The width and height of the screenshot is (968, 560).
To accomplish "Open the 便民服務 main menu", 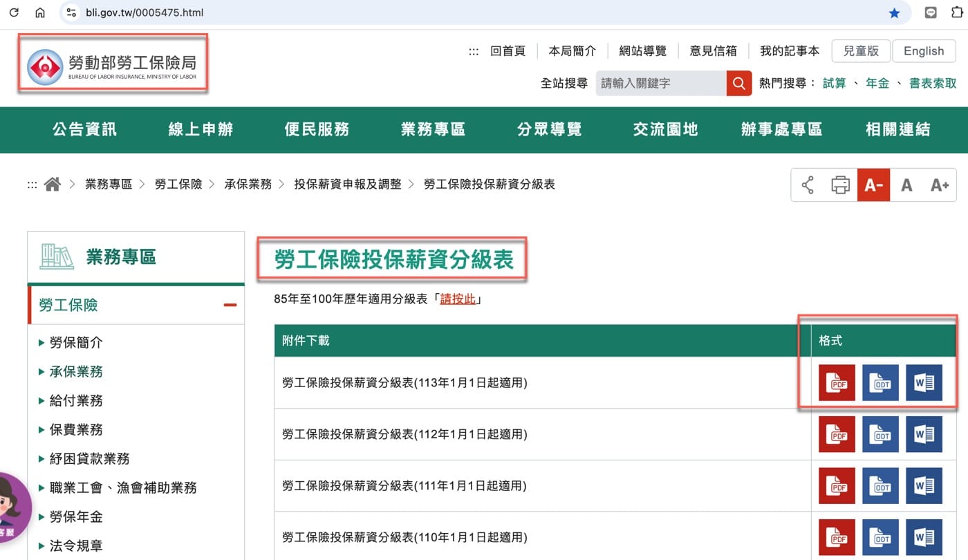I will click(317, 129).
